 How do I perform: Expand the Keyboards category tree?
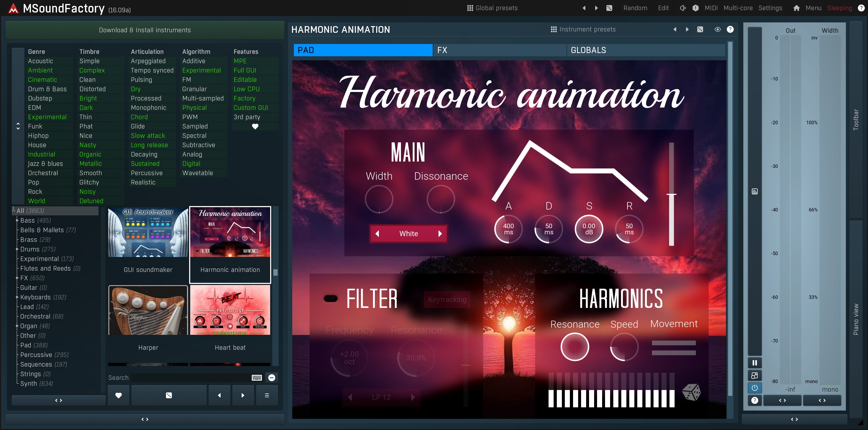[x=17, y=297]
